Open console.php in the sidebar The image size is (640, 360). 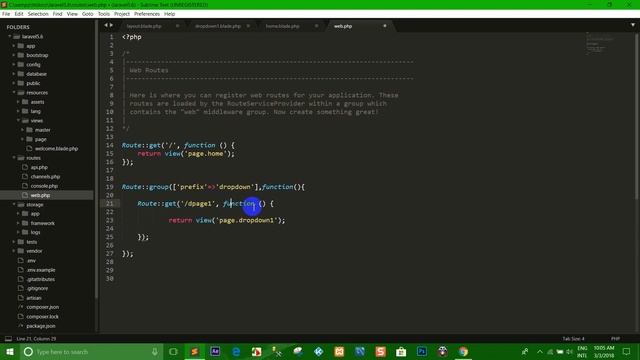pos(44,186)
